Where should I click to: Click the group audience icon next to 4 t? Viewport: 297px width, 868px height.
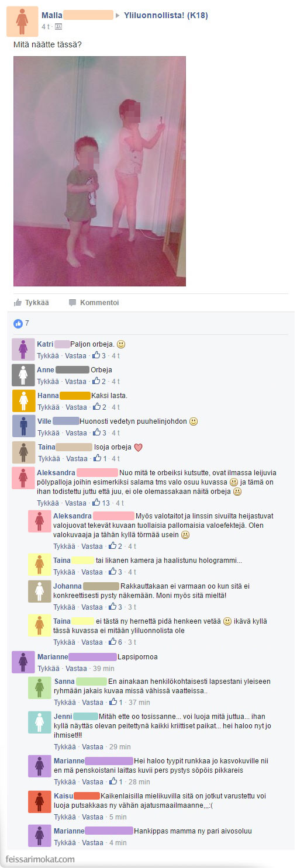pyautogui.click(x=58, y=27)
